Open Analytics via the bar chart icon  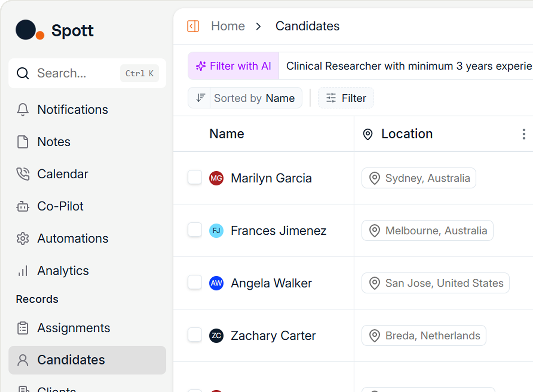click(22, 270)
